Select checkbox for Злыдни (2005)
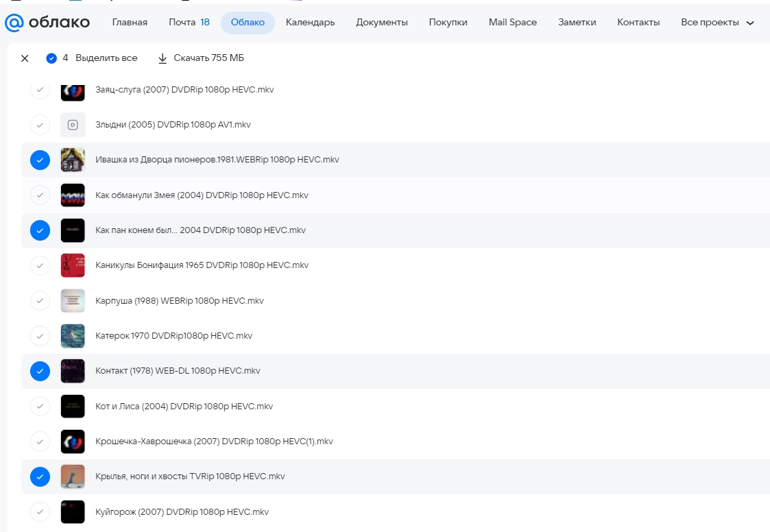This screenshot has height=532, width=770. click(40, 125)
